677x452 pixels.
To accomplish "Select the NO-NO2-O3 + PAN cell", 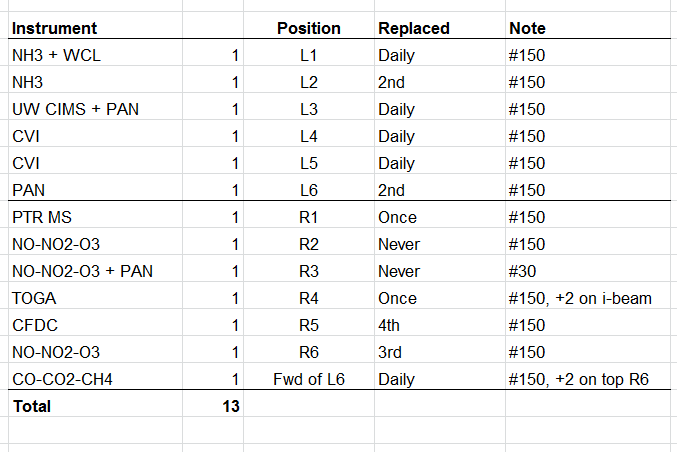I will pos(82,272).
